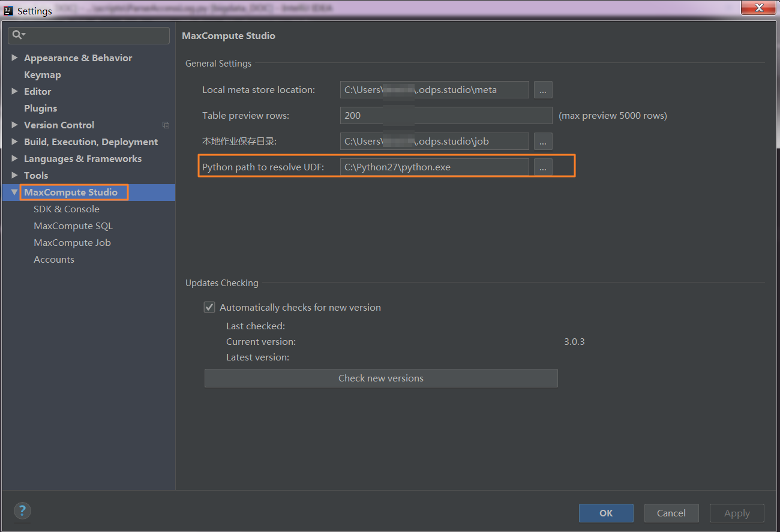The height and width of the screenshot is (532, 780).
Task: Click the 'Python path to resolve UDF:' label
Action: pos(263,167)
